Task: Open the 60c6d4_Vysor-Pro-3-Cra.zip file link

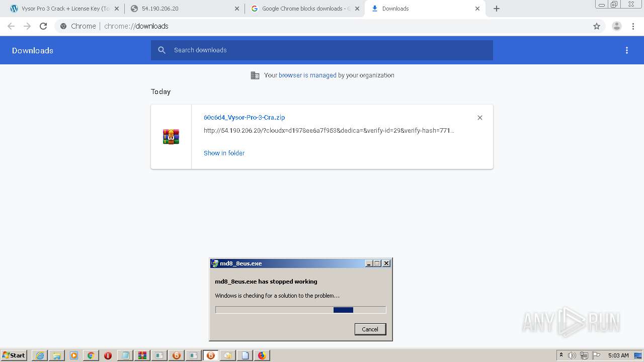Action: tap(244, 118)
